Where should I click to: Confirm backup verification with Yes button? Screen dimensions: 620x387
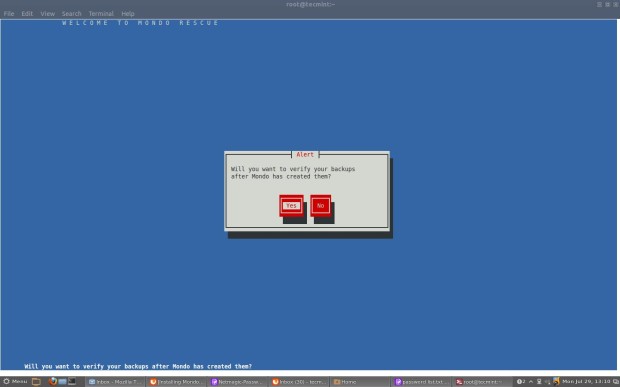click(x=291, y=206)
